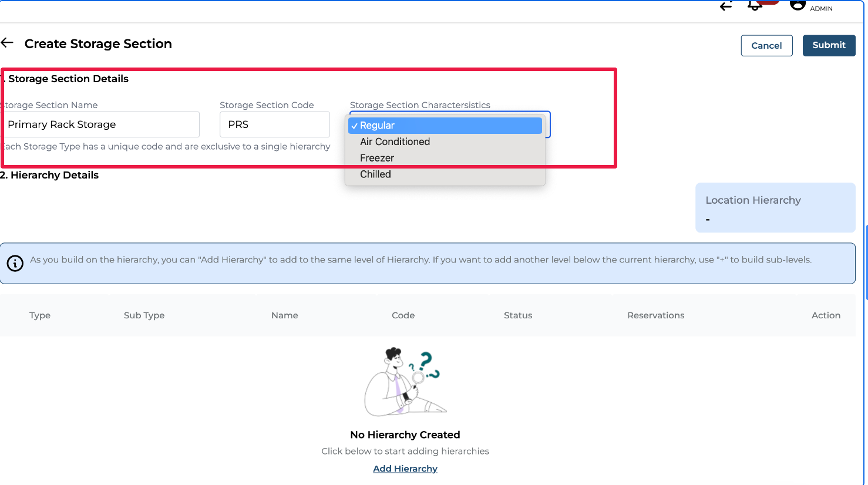Focus the Storage Section Name field
This screenshot has width=868, height=485.
(100, 124)
